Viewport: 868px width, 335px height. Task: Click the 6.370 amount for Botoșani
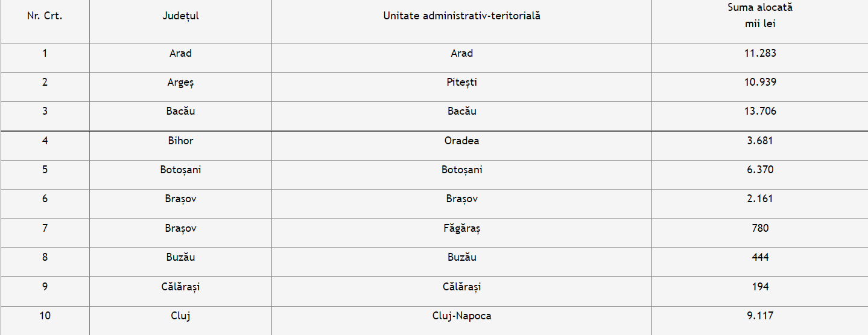pyautogui.click(x=759, y=170)
